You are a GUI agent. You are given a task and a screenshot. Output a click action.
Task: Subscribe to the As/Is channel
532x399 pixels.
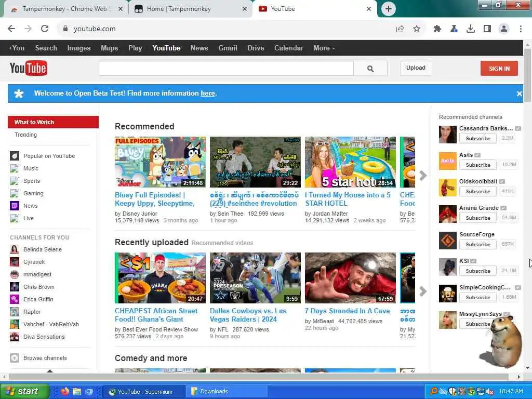[x=478, y=165]
